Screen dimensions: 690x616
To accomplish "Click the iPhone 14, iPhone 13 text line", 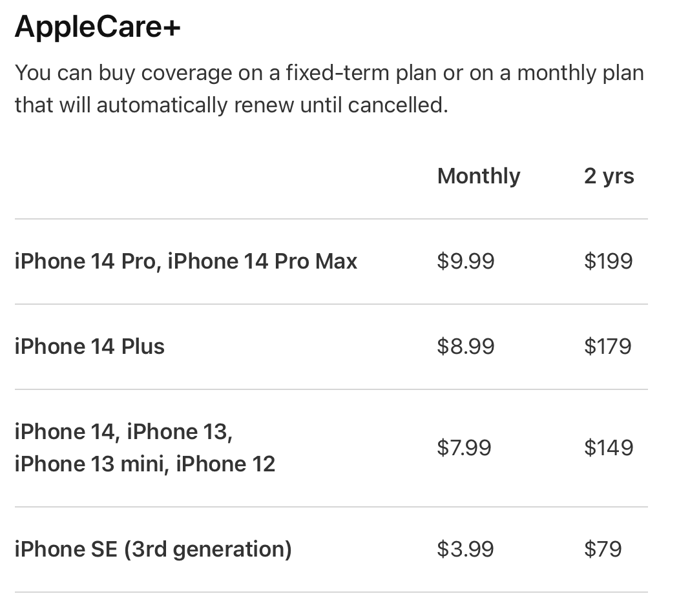I will pyautogui.click(x=123, y=431).
